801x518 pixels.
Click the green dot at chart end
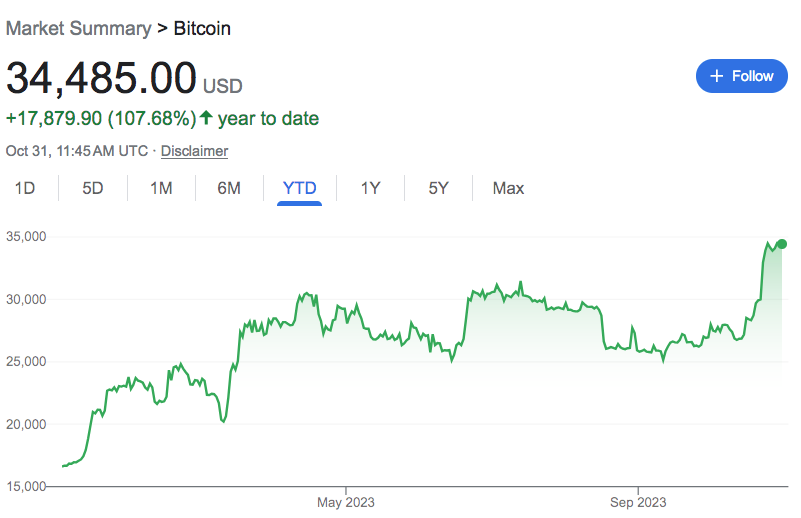tap(782, 244)
